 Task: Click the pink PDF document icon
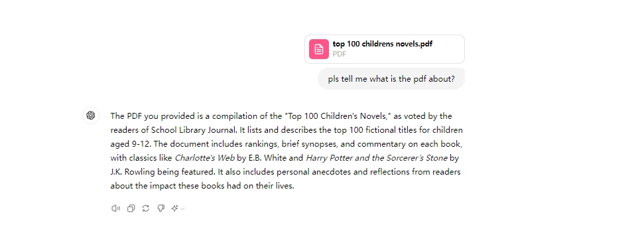click(319, 49)
